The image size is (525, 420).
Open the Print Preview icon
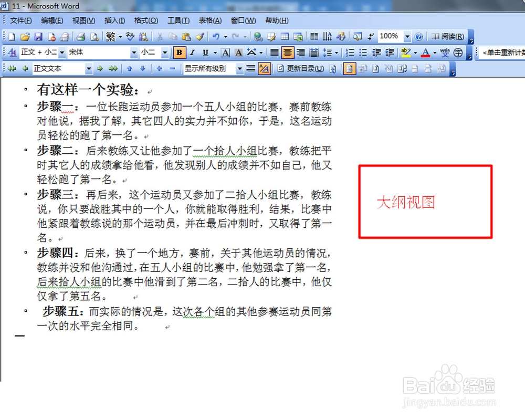tap(94, 37)
